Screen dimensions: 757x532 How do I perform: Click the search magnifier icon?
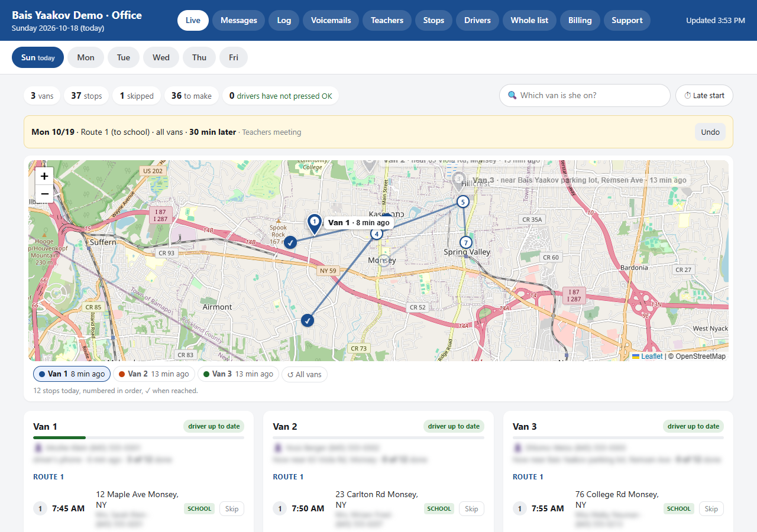[x=512, y=95]
